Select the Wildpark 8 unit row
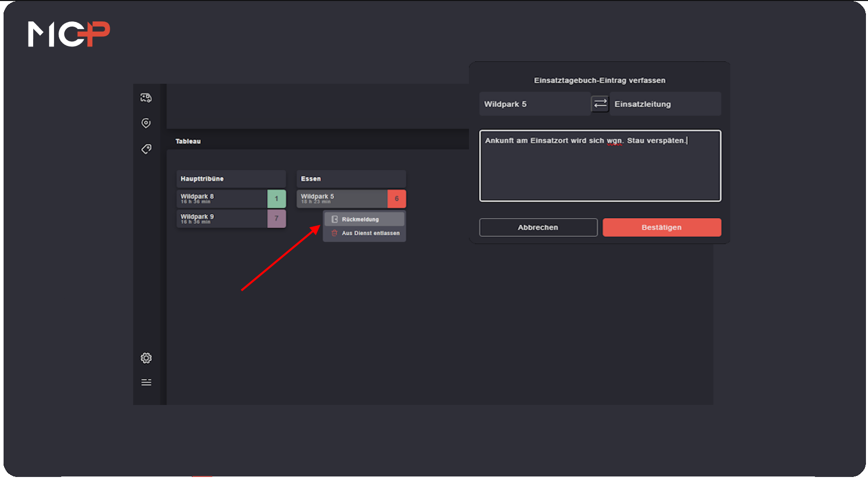868x478 pixels. 221,199
